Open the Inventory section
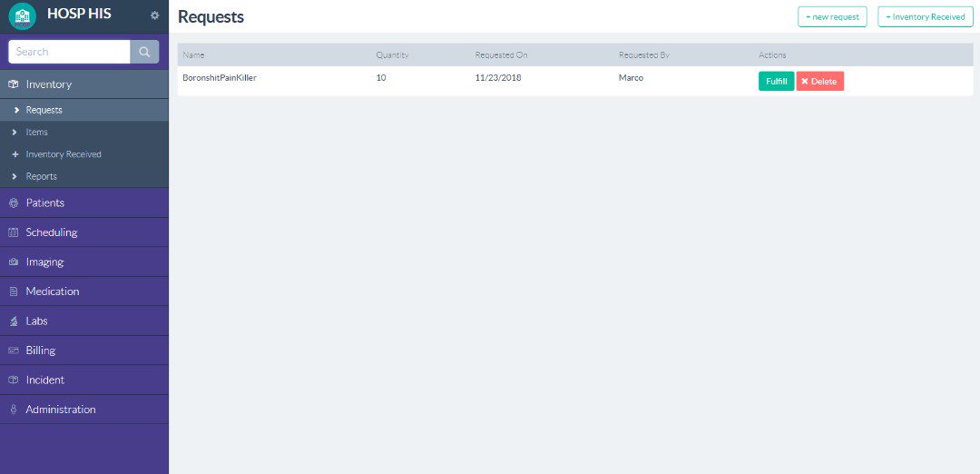 coord(84,84)
